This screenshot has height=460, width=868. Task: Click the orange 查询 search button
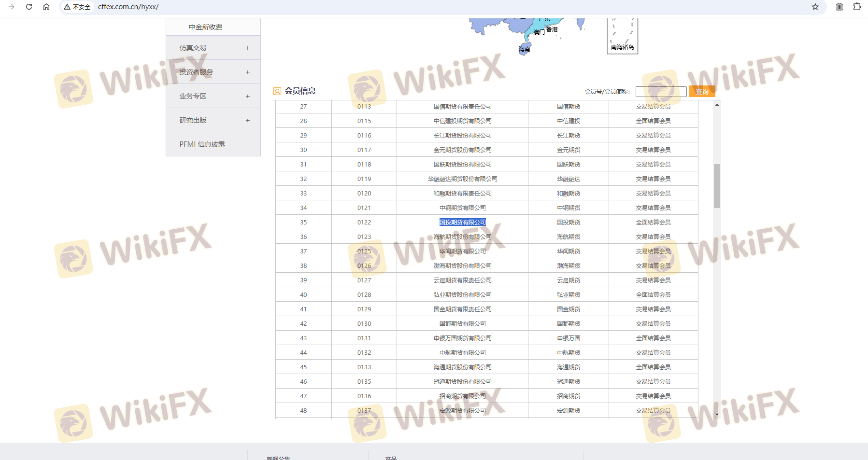click(x=702, y=91)
